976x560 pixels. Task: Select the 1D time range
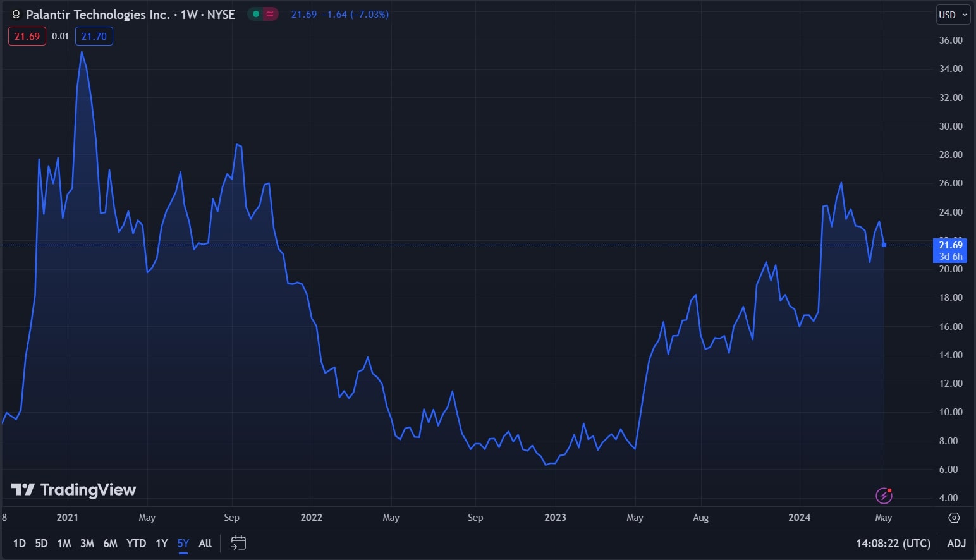pyautogui.click(x=20, y=544)
